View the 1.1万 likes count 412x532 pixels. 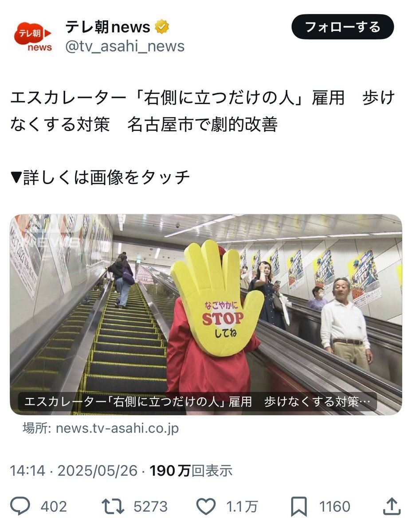coord(242,506)
